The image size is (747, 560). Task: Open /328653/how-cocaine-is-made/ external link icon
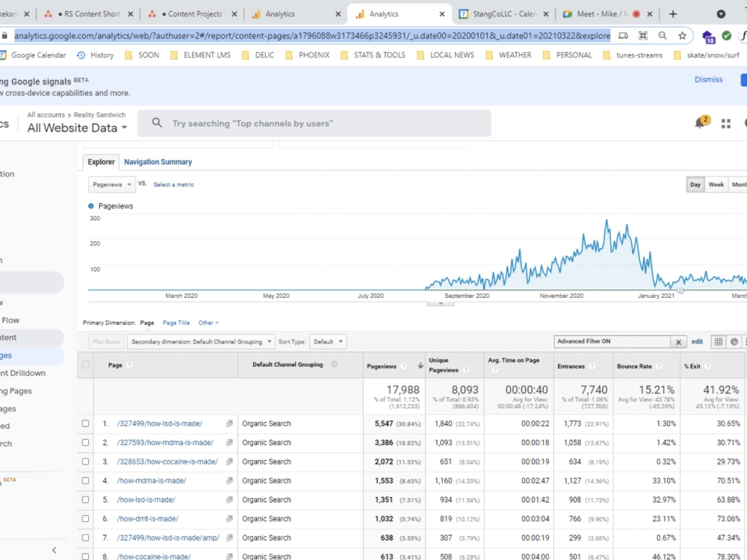pos(229,461)
